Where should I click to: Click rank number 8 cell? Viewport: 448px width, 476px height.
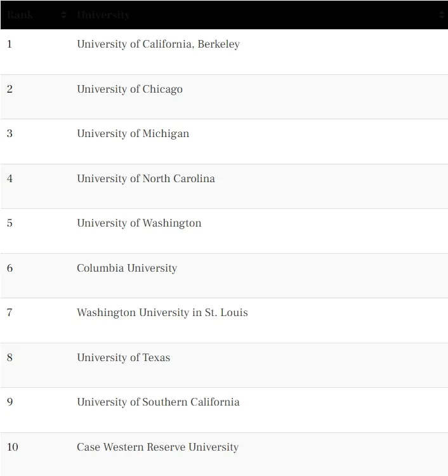coord(10,357)
